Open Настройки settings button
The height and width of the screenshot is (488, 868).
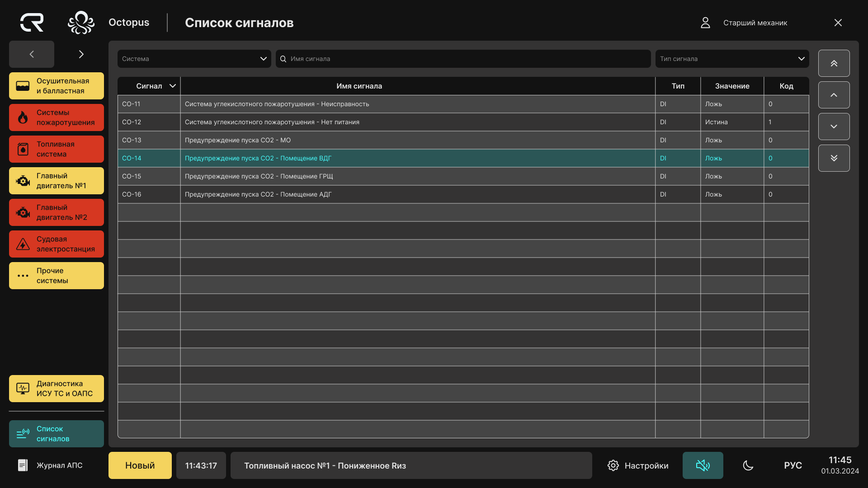(x=638, y=465)
